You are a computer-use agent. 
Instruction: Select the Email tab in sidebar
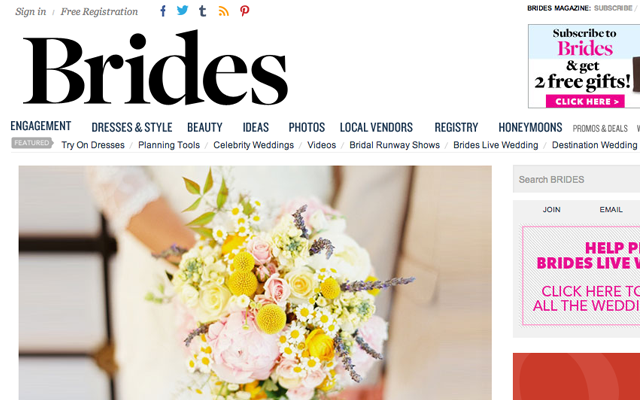(611, 209)
